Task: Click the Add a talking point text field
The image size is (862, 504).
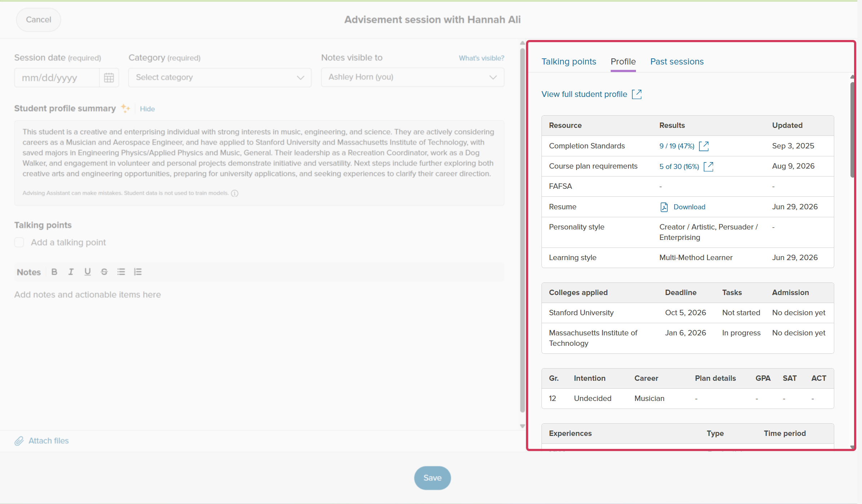Action: (68, 242)
